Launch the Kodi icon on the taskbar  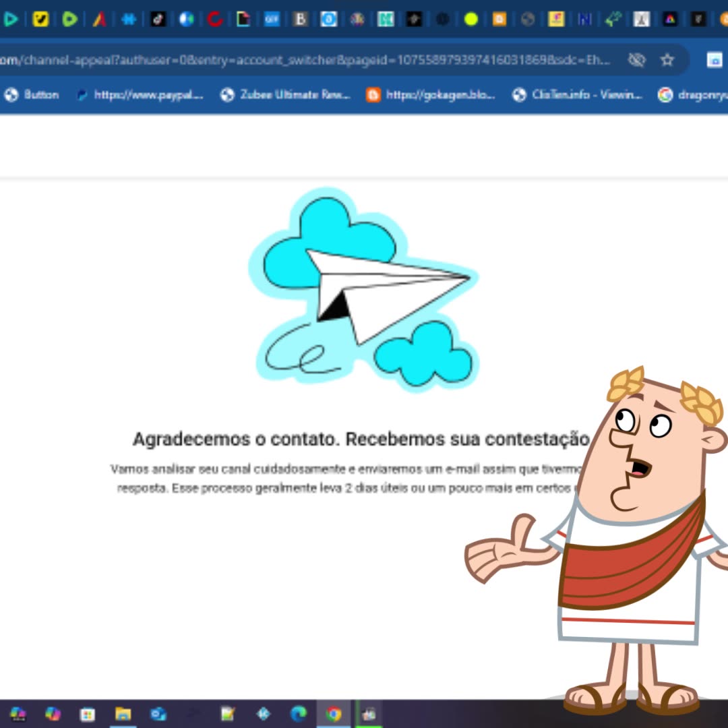click(x=264, y=714)
